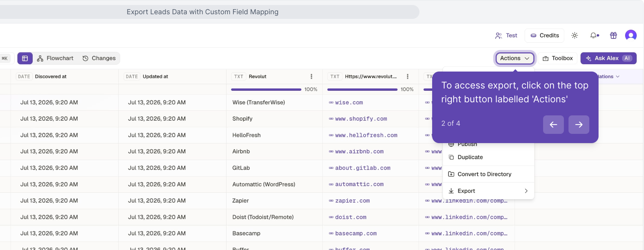Select Duplicate from the Actions menu

pyautogui.click(x=488, y=157)
